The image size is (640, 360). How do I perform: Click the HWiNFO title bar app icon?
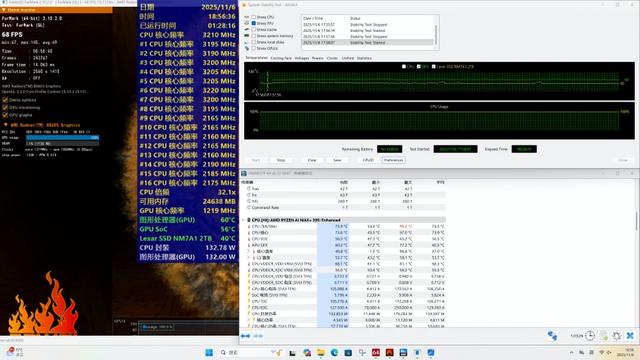pos(244,173)
